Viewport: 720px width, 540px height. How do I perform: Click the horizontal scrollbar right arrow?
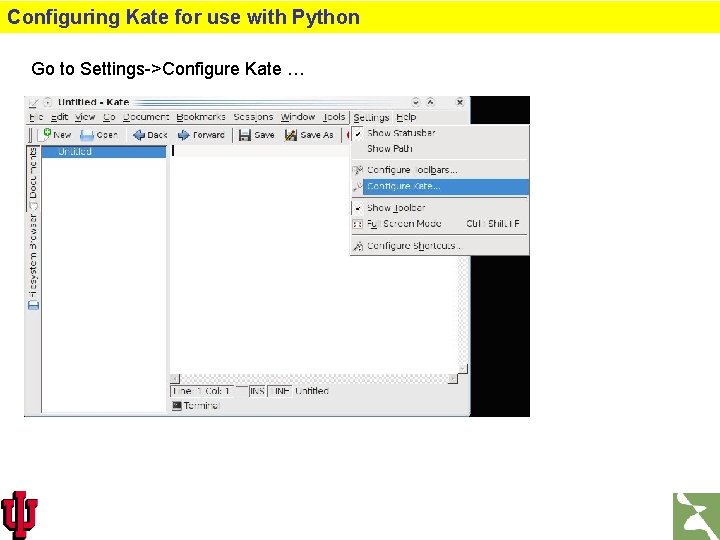pyautogui.click(x=453, y=379)
